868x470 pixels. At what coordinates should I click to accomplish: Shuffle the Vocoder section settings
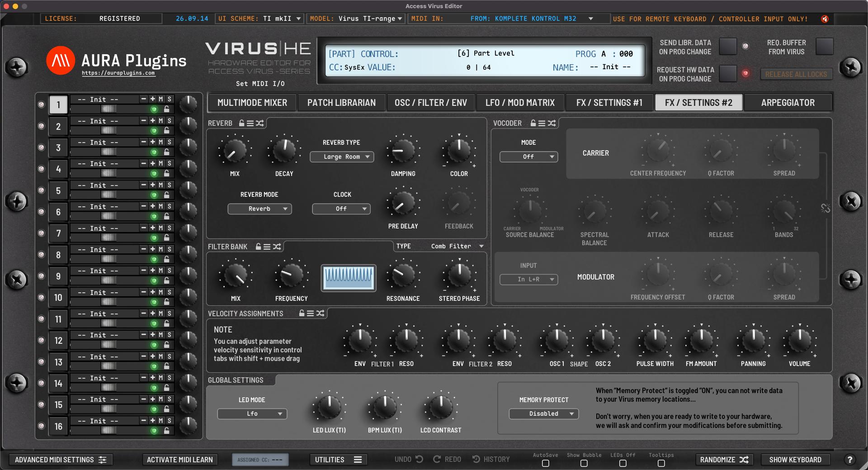(x=552, y=123)
